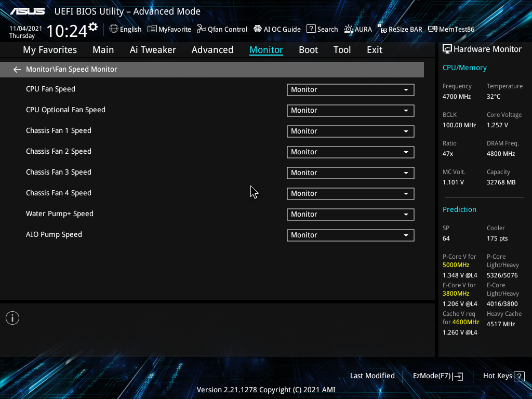
Task: Open the Exit tab
Action: point(375,50)
